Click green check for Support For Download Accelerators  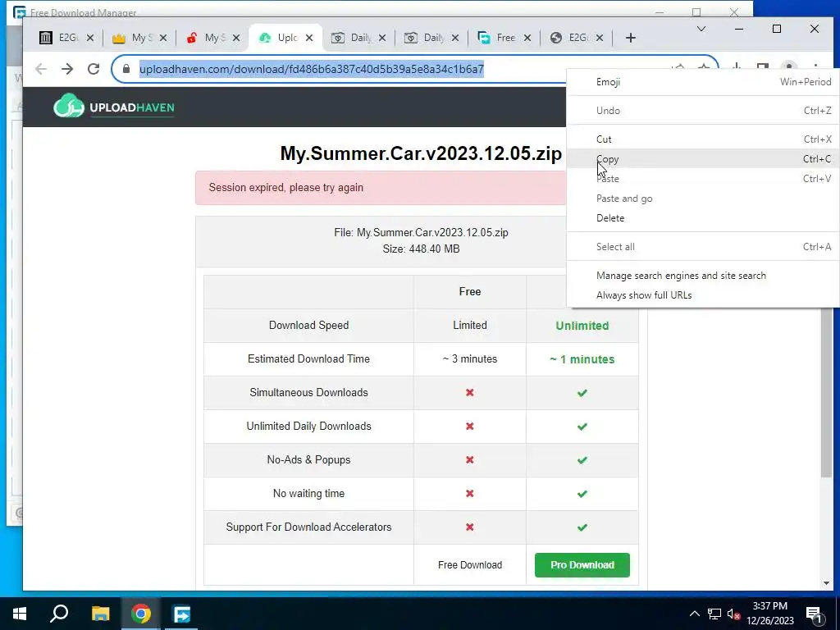coord(582,527)
